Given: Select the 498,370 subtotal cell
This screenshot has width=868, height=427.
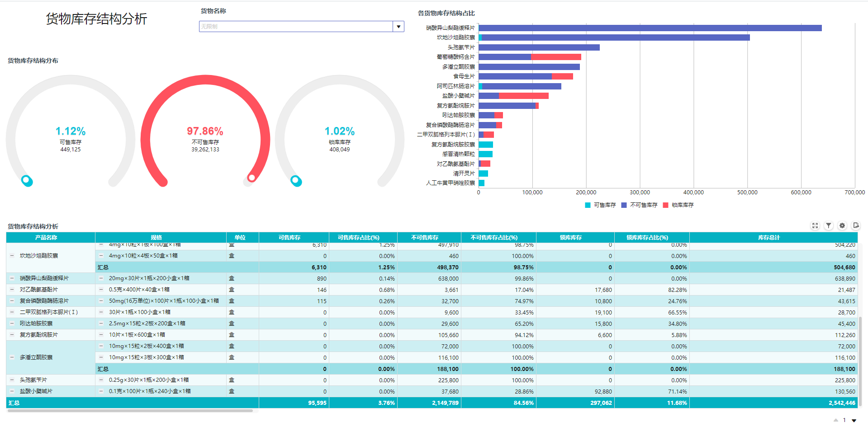Looking at the screenshot, I should [x=429, y=267].
